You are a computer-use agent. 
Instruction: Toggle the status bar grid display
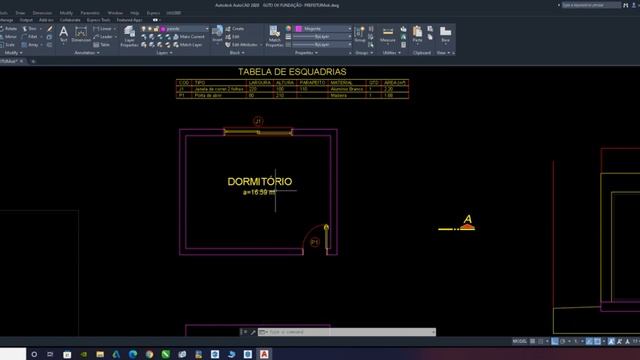(x=532, y=341)
